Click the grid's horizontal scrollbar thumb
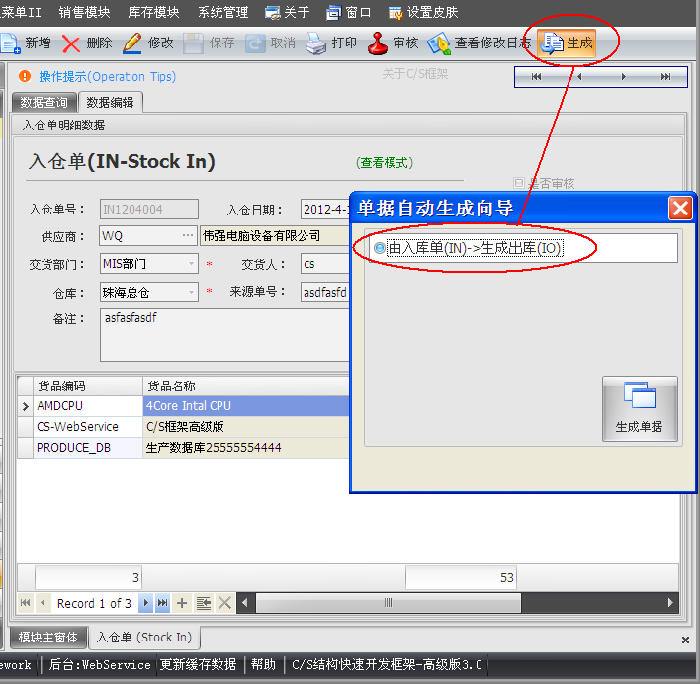 (388, 603)
